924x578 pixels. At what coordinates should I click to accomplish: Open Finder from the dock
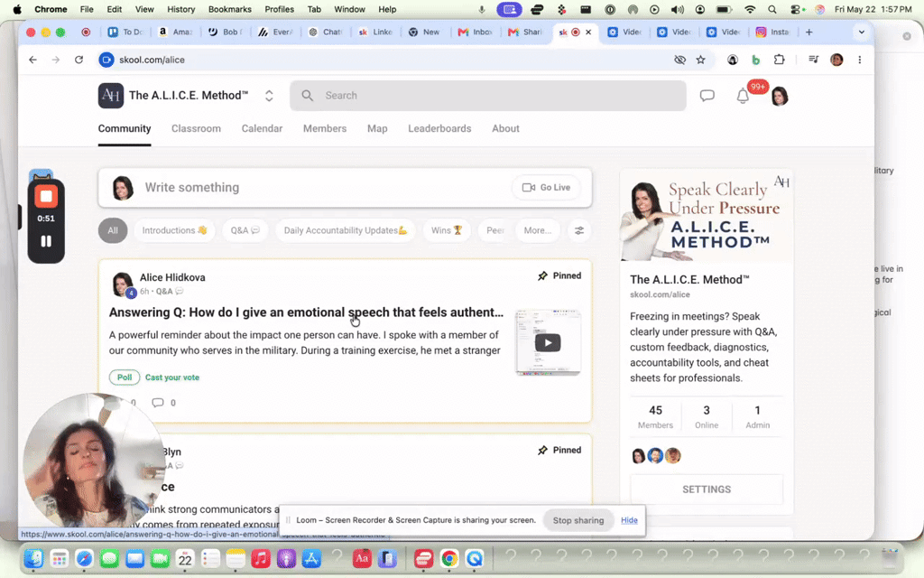coord(34,558)
